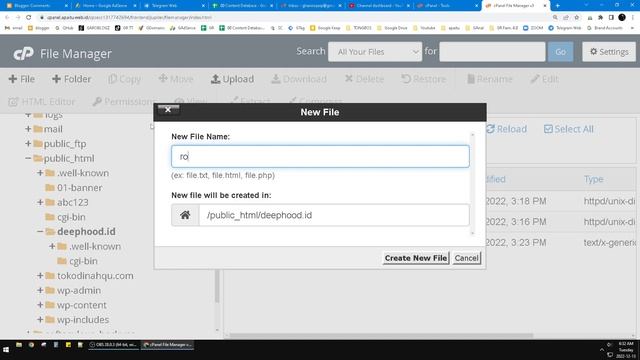Click the home icon beside the path
Image resolution: width=640 pixels, height=360 pixels.
pyautogui.click(x=185, y=215)
